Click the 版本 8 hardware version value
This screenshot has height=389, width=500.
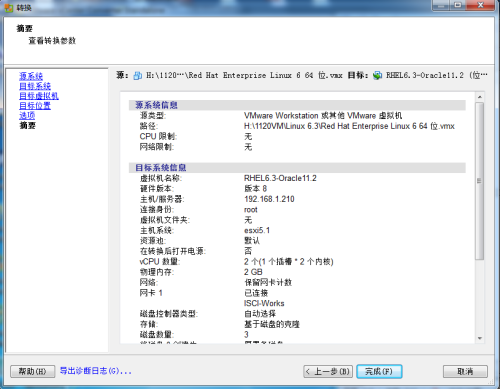click(x=256, y=189)
